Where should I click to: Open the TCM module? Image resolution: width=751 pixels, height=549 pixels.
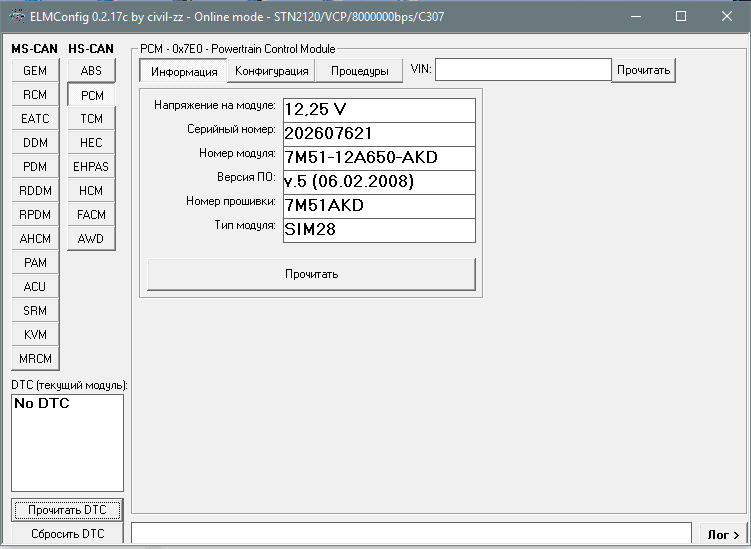[91, 119]
